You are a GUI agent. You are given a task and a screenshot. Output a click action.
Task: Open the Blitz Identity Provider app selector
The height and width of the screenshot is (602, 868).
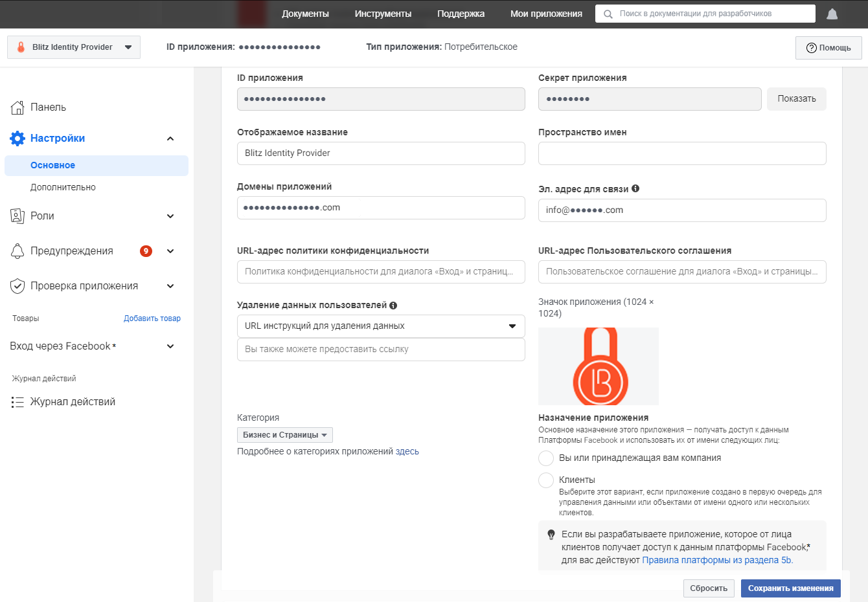(x=74, y=47)
